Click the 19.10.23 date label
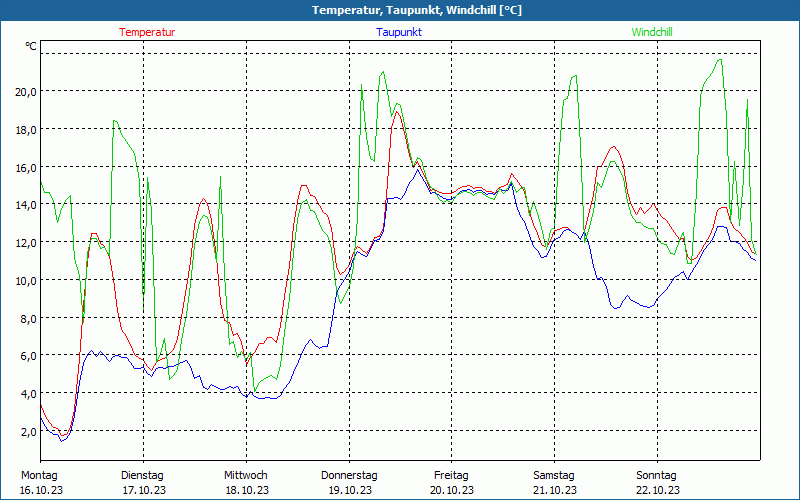The height and width of the screenshot is (500, 800). [x=349, y=490]
